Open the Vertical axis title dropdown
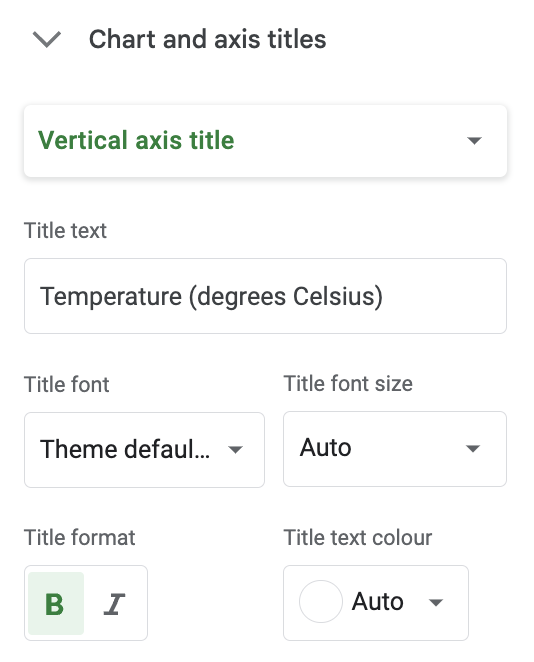The width and height of the screenshot is (534, 662). coord(265,141)
